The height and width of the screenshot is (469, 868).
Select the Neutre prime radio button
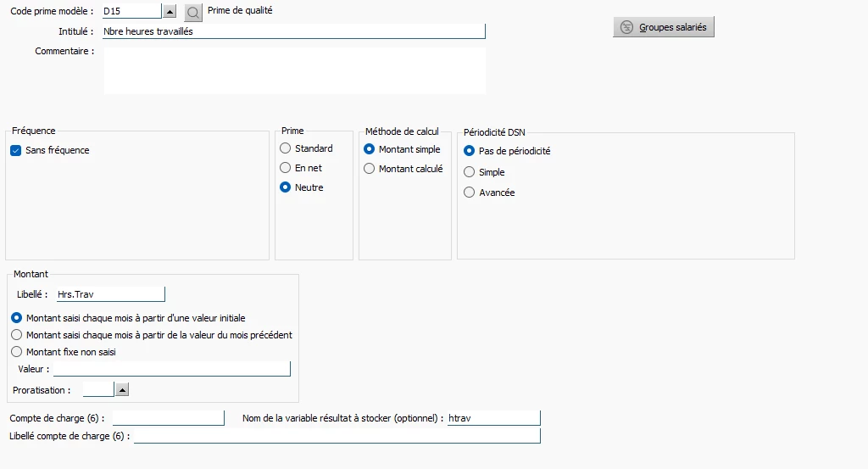[286, 187]
